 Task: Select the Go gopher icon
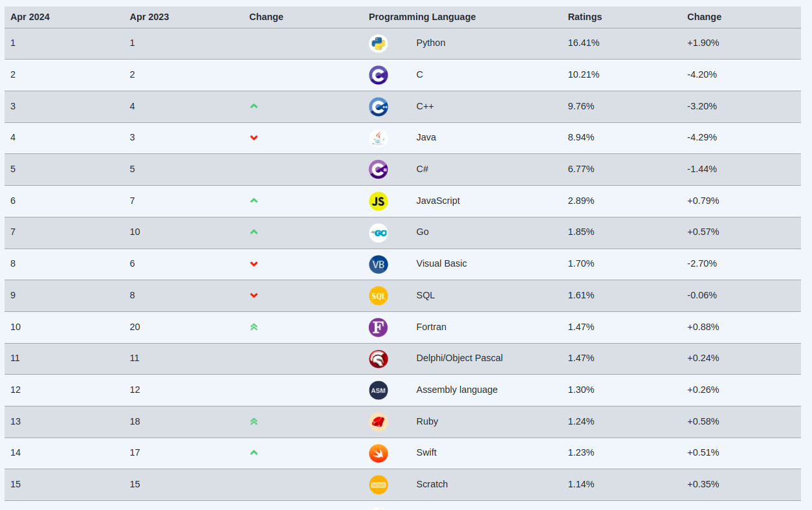379,232
